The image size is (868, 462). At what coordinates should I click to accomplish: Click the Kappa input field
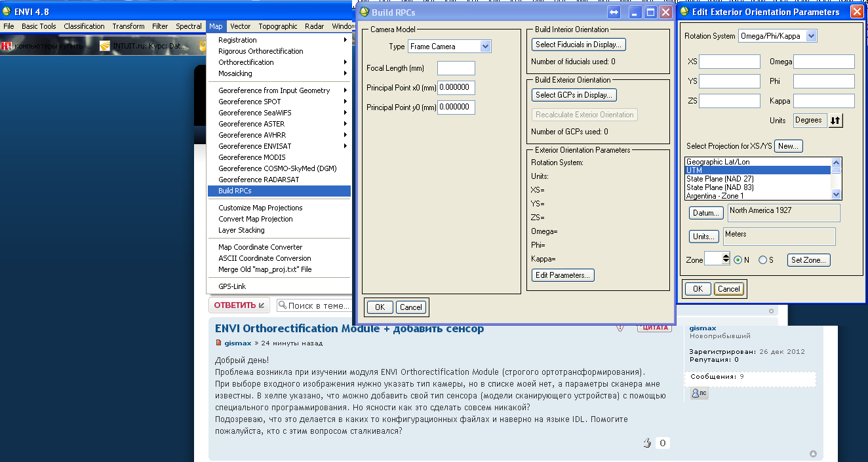(824, 101)
